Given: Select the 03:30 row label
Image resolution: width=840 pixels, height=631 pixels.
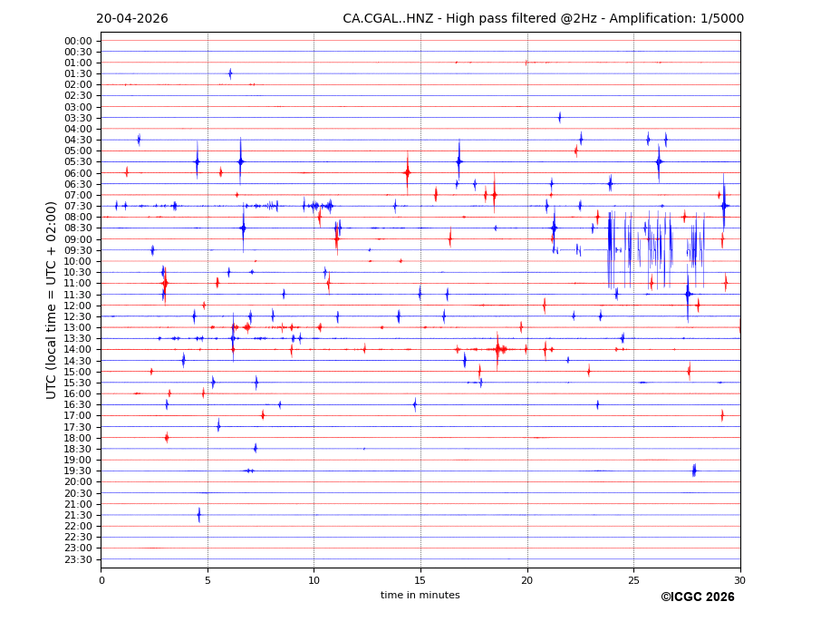Looking at the screenshot, I should pos(78,118).
